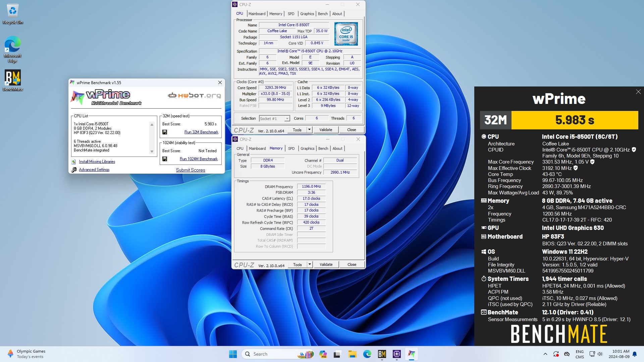Click Close button in upper CPU-Z
This screenshot has width=644, height=362.
pos(352,130)
